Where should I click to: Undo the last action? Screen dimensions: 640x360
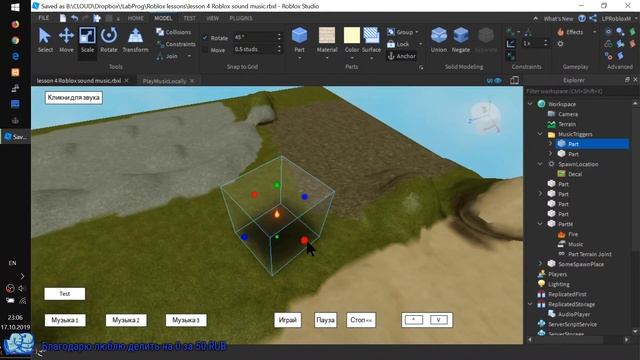tap(75, 18)
